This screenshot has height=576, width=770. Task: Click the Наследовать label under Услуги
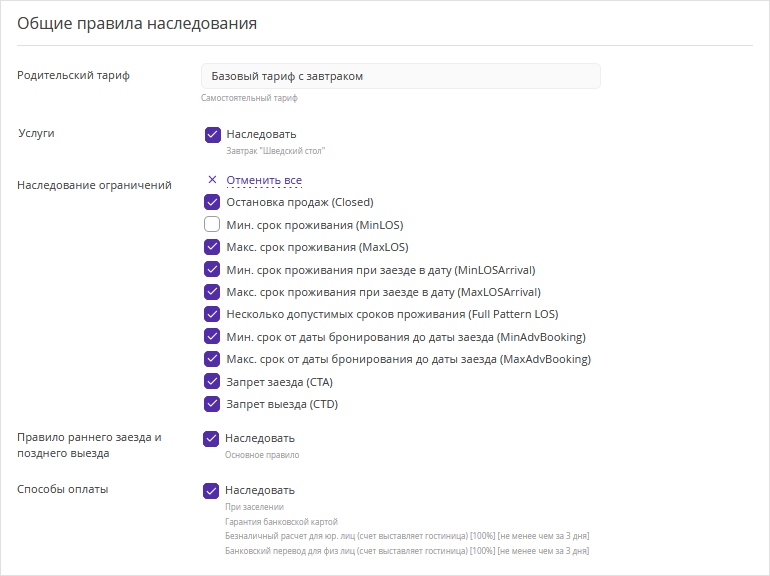pos(261,134)
